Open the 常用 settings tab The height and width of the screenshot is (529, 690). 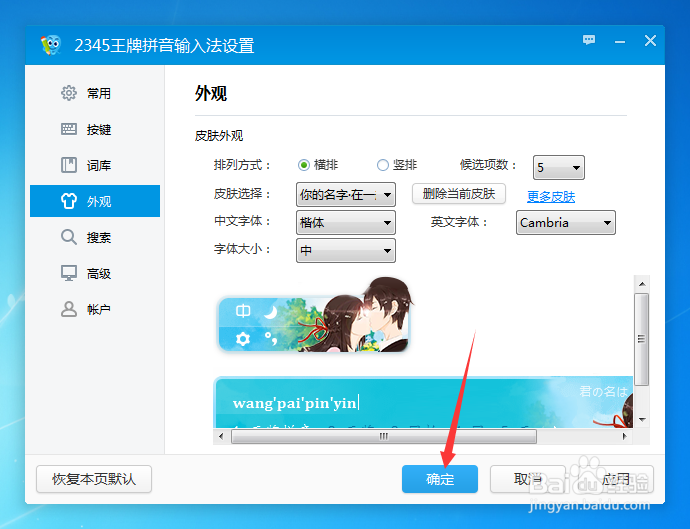95,93
